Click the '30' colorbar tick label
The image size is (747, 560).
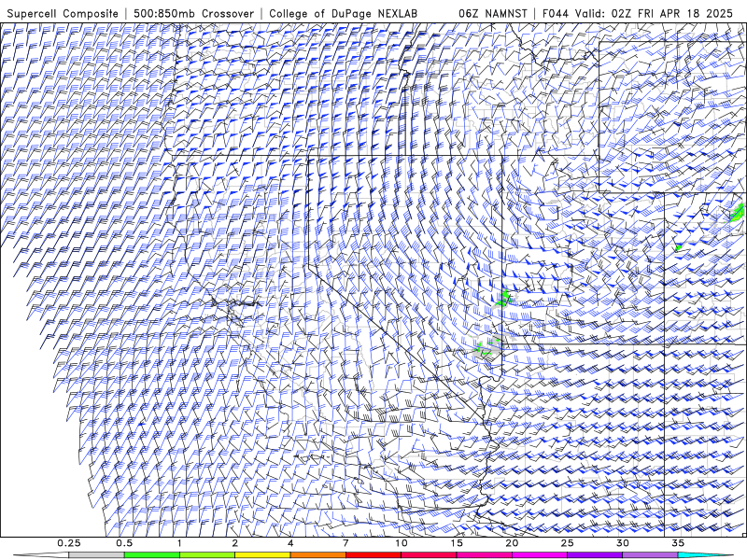point(622,543)
